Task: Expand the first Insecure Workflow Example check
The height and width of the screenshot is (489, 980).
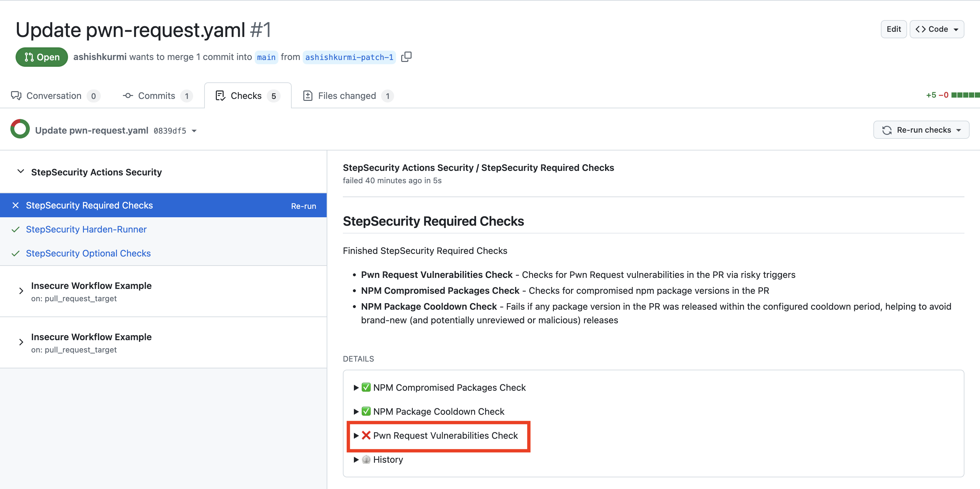Action: point(21,291)
